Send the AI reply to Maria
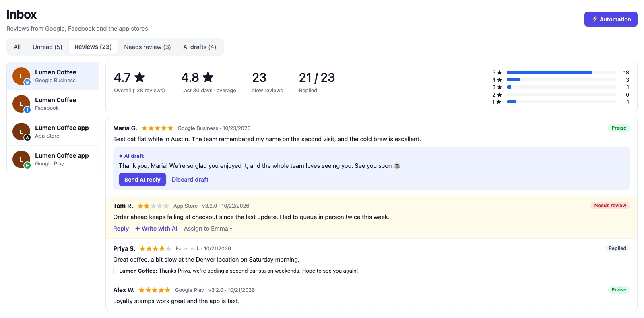 142,180
